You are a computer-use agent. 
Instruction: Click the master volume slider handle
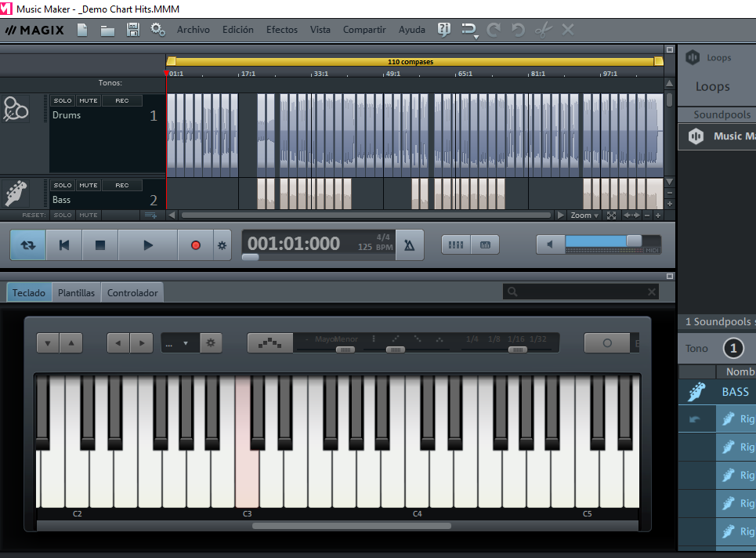coord(634,241)
